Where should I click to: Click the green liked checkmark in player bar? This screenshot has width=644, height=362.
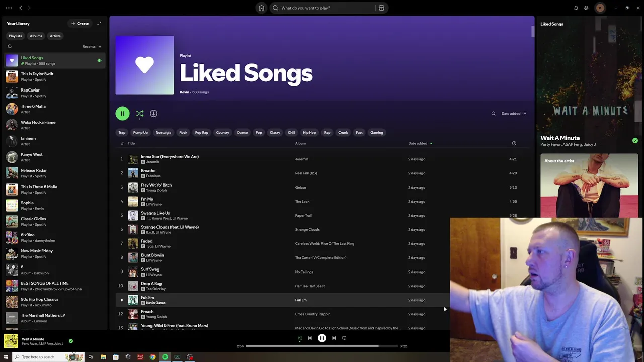point(71,341)
